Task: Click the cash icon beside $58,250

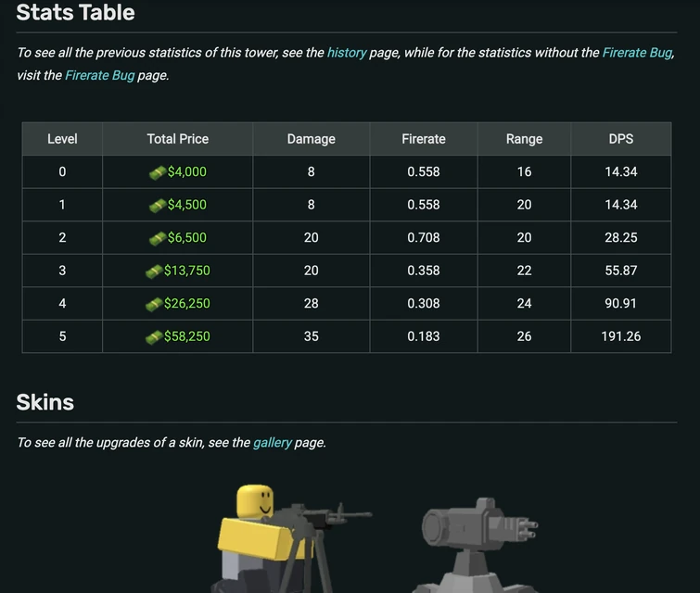Action: click(153, 337)
